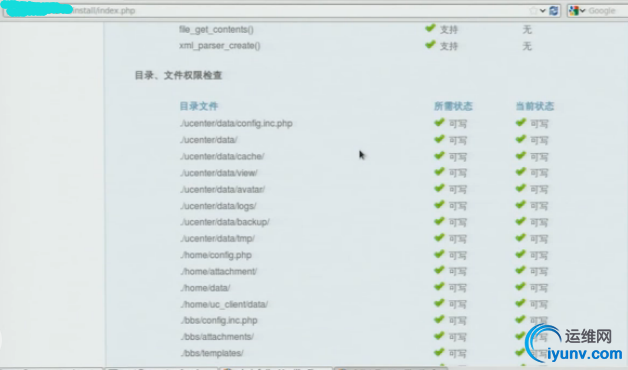
Task: Click the 目录、文件权限检查 heading
Action: click(178, 75)
